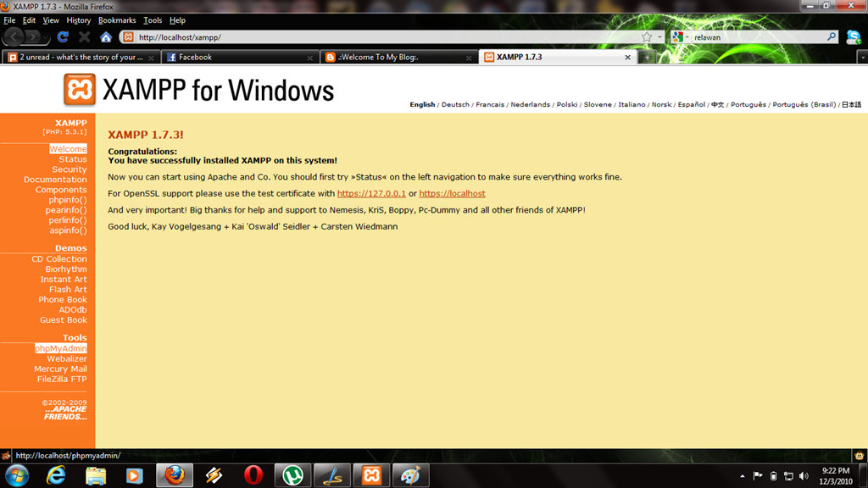Open the Paint taskbar icon

click(411, 476)
